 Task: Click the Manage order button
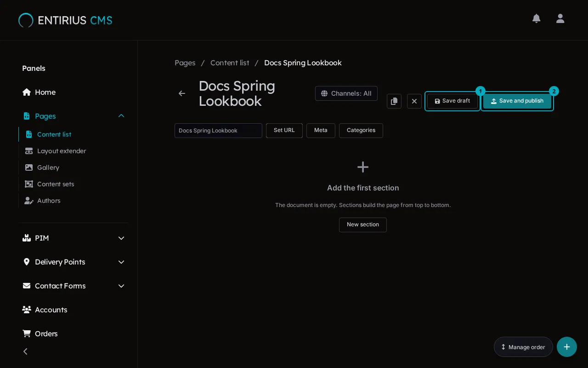523,347
